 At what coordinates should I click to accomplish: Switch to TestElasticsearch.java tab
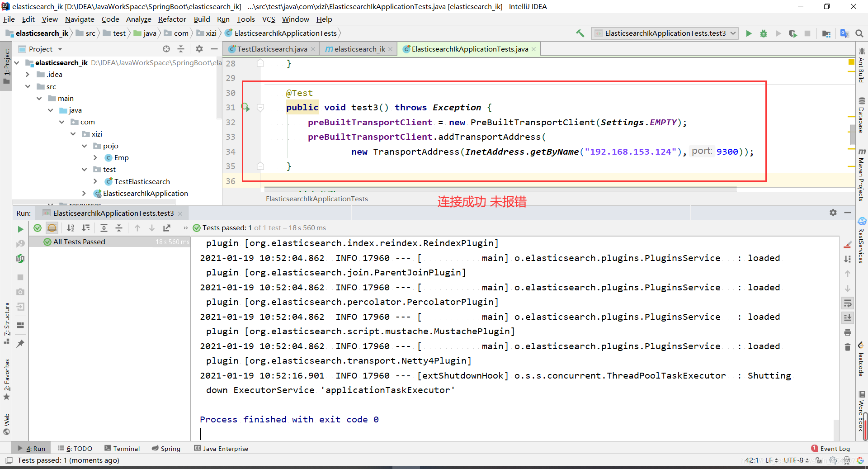(x=272, y=49)
